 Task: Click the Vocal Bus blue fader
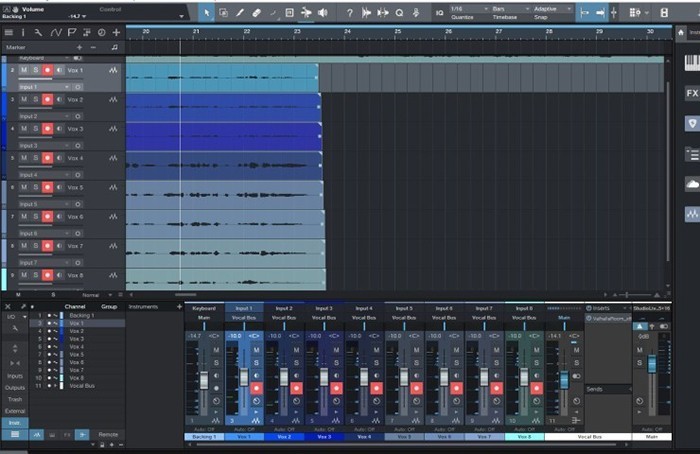click(x=564, y=379)
